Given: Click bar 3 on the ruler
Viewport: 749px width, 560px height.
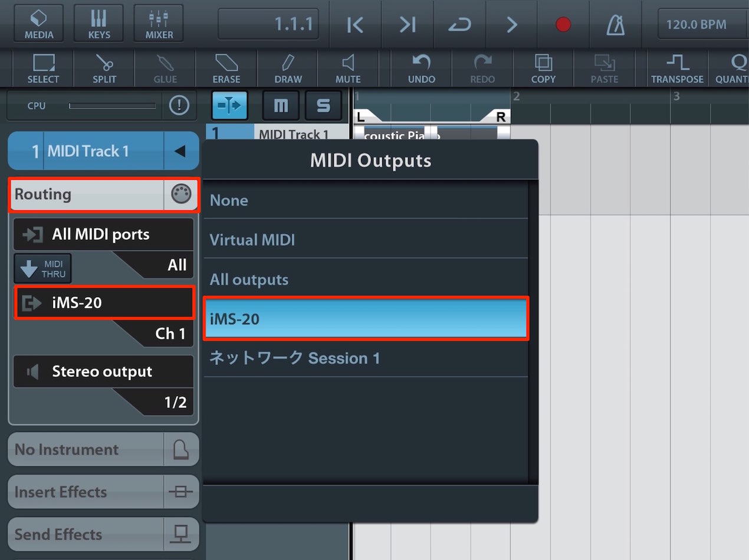Looking at the screenshot, I should 677,96.
